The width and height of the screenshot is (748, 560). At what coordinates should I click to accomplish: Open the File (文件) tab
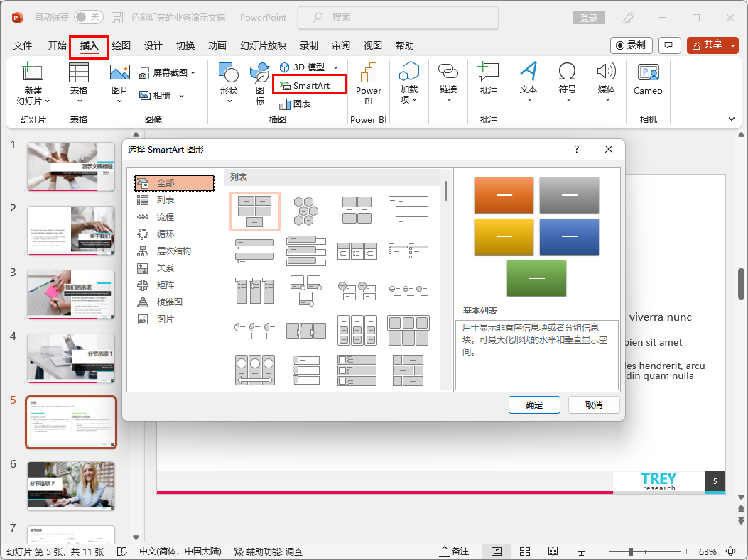(x=23, y=45)
